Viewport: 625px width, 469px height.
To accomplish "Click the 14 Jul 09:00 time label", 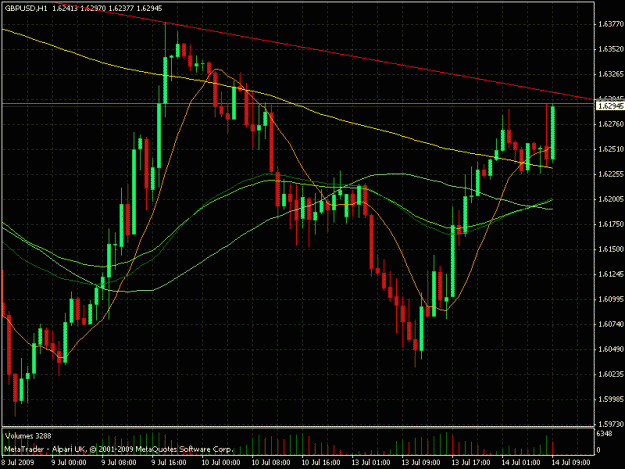I will pyautogui.click(x=571, y=463).
